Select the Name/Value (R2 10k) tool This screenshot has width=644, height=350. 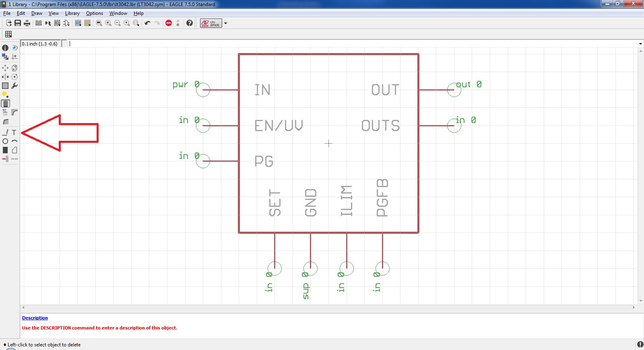(5, 112)
